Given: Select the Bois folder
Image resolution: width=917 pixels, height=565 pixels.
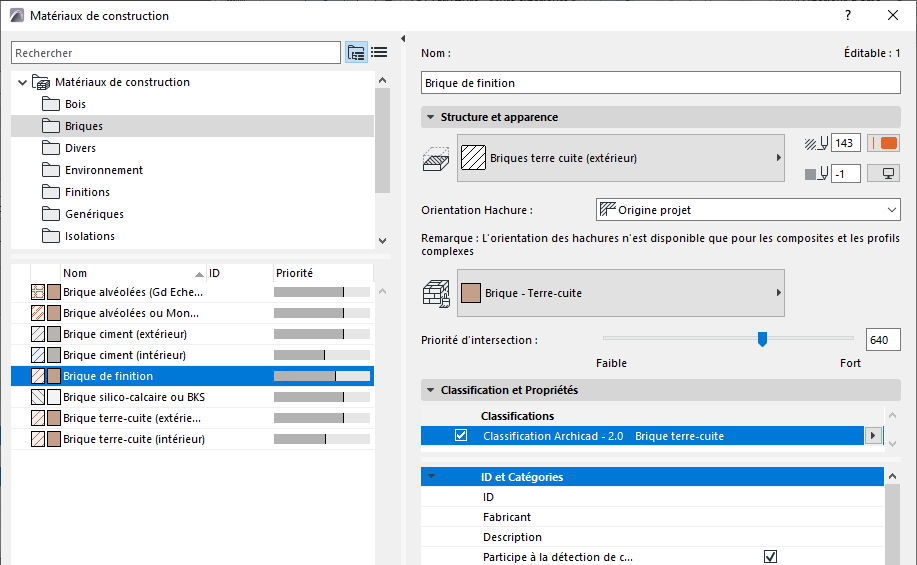Looking at the screenshot, I should (x=75, y=104).
